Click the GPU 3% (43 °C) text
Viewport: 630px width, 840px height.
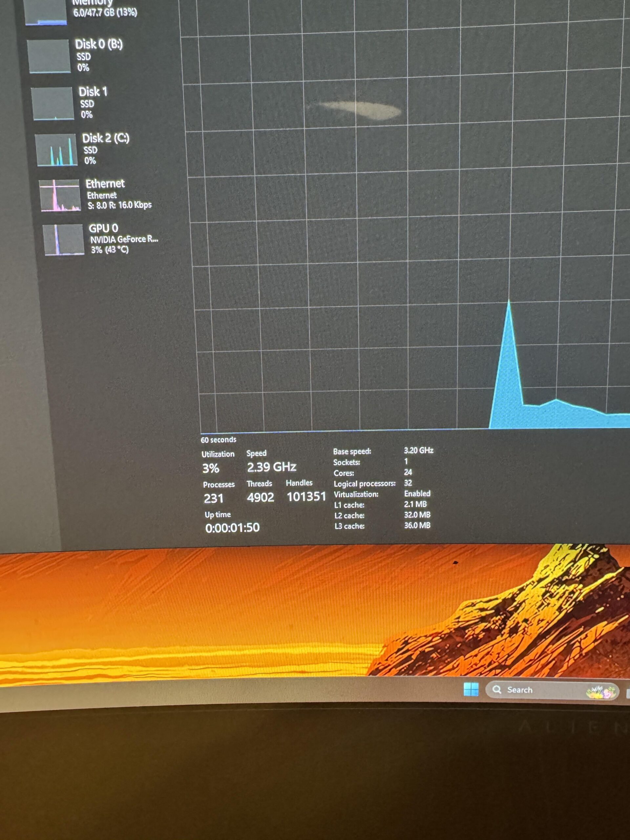click(110, 249)
